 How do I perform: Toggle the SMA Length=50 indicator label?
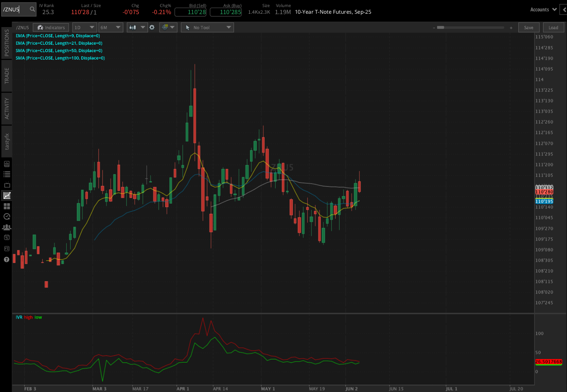tap(59, 50)
